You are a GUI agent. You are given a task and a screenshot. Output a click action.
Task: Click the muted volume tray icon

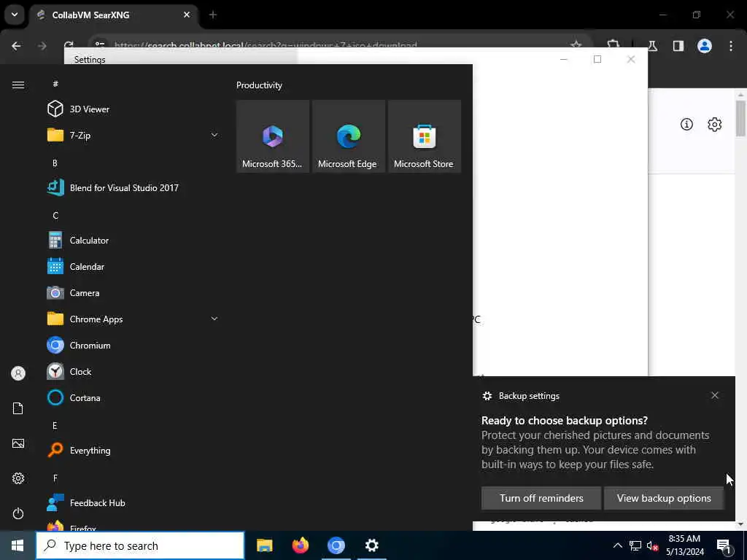click(x=652, y=545)
